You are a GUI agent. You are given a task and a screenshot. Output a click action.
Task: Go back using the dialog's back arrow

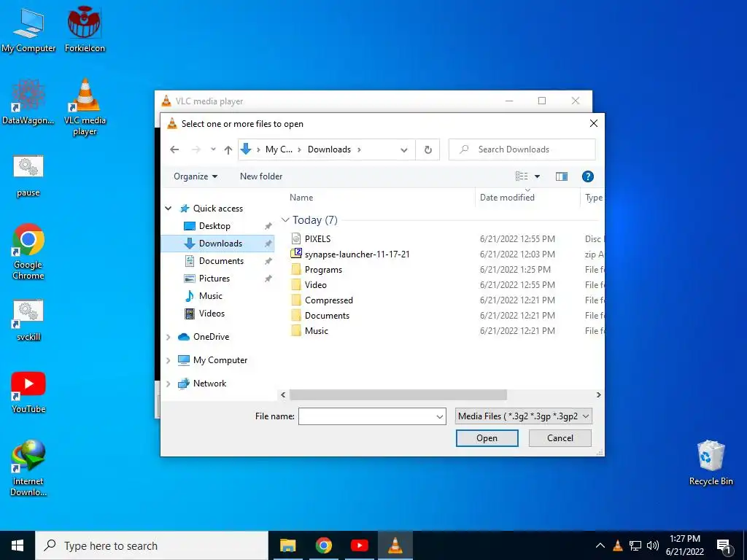(174, 149)
